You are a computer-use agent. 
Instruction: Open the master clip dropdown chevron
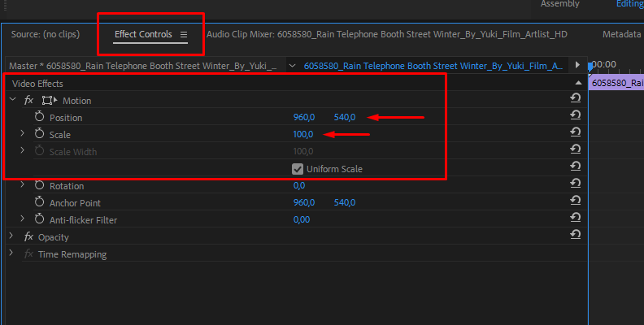click(292, 66)
